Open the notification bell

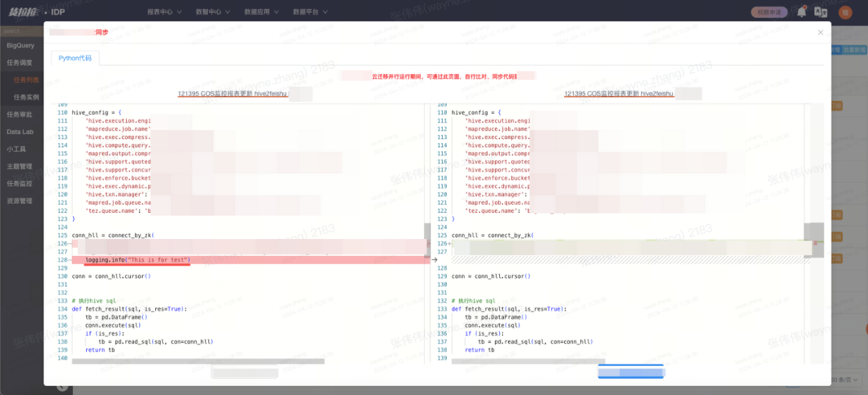pos(800,12)
